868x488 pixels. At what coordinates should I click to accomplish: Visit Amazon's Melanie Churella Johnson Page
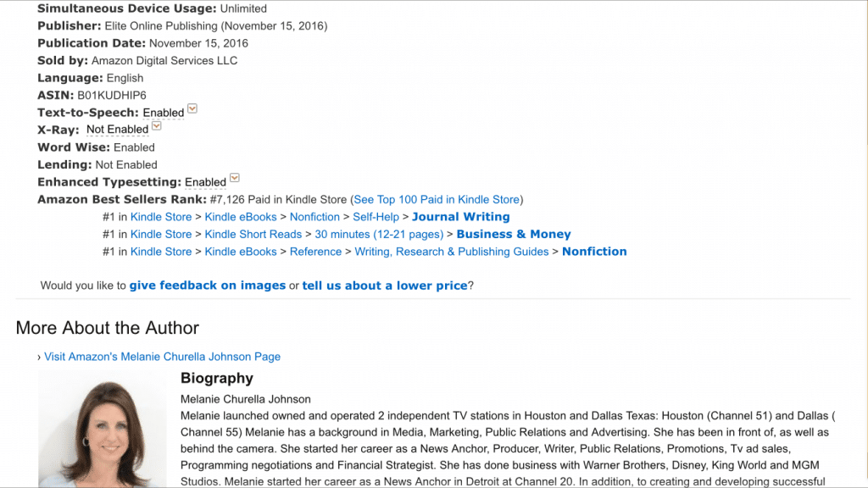(162, 357)
